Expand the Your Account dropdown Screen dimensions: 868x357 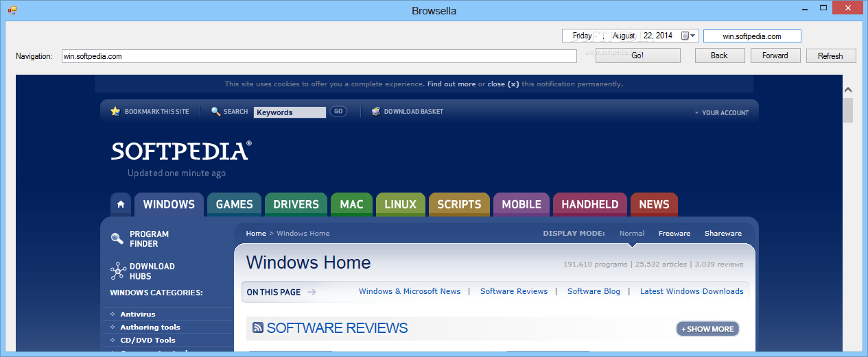[721, 112]
